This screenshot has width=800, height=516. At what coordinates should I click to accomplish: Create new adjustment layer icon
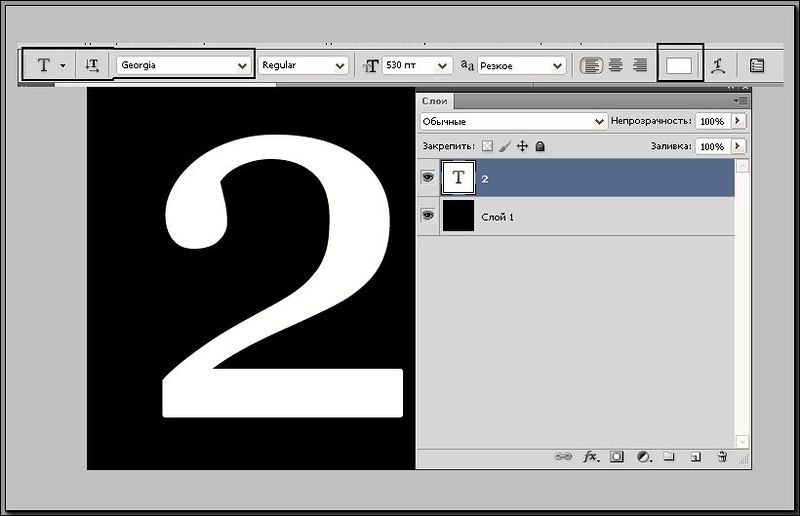coord(644,457)
